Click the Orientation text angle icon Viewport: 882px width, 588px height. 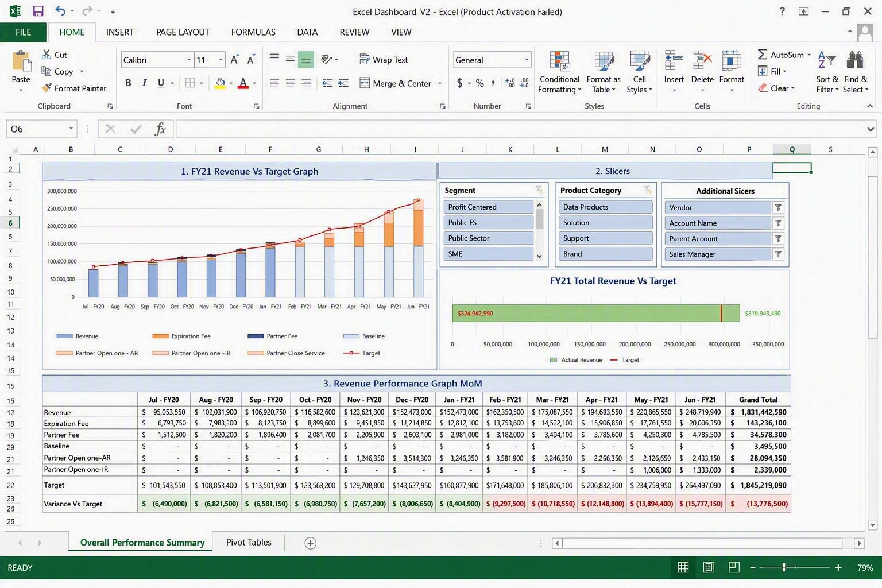coord(327,59)
